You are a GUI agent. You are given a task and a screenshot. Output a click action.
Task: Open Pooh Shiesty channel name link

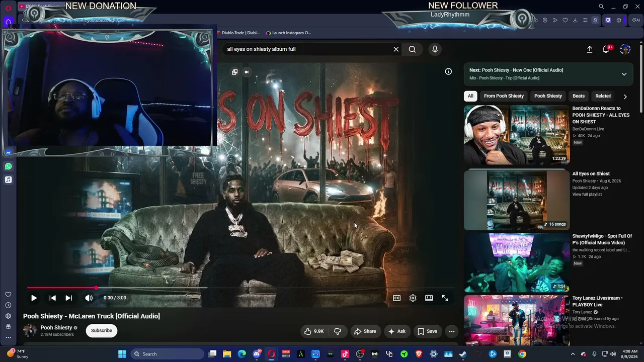click(56, 328)
